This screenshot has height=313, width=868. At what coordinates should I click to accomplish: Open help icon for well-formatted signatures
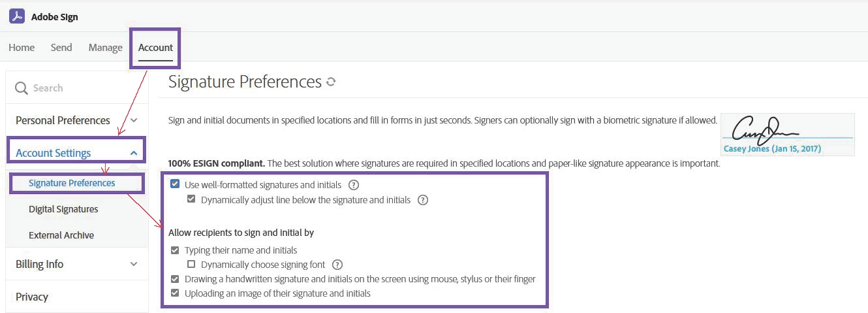tap(354, 185)
